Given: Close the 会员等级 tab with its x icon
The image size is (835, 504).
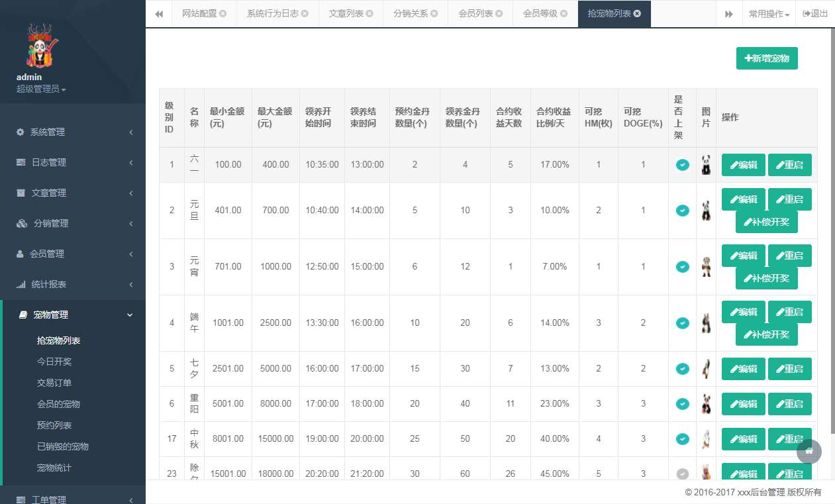Looking at the screenshot, I should pyautogui.click(x=564, y=14).
